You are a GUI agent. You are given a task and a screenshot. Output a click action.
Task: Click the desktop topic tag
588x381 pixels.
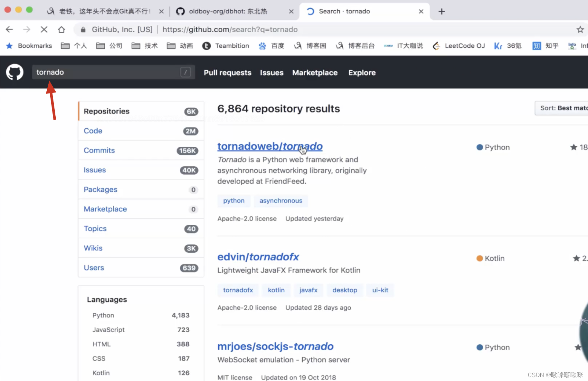345,290
